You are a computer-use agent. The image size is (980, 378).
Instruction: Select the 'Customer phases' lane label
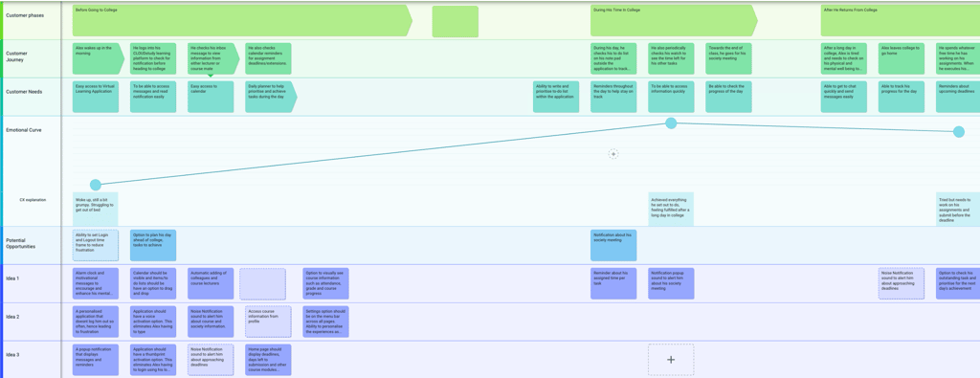pos(25,15)
